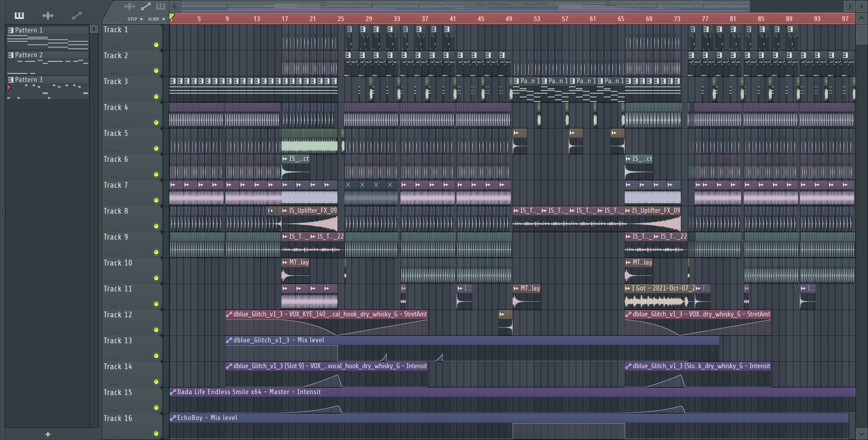Viewport: 868px width, 440px height.
Task: Click the red arrow selecting Pattern 3
Action: [9, 88]
